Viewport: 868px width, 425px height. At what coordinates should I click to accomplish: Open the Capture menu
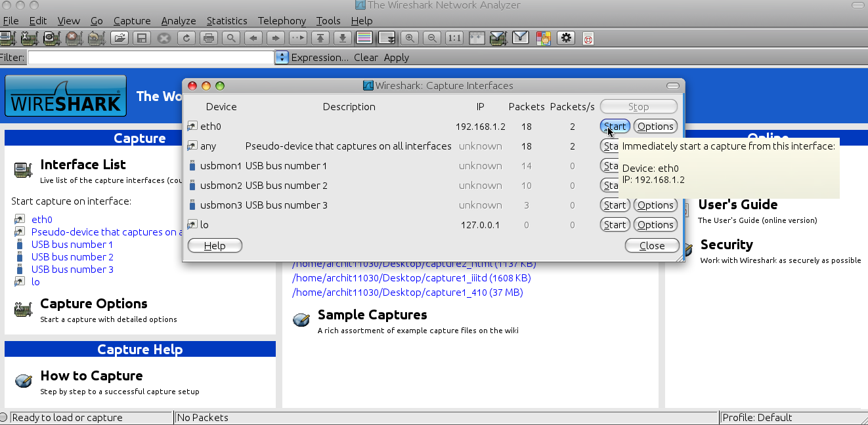(132, 21)
